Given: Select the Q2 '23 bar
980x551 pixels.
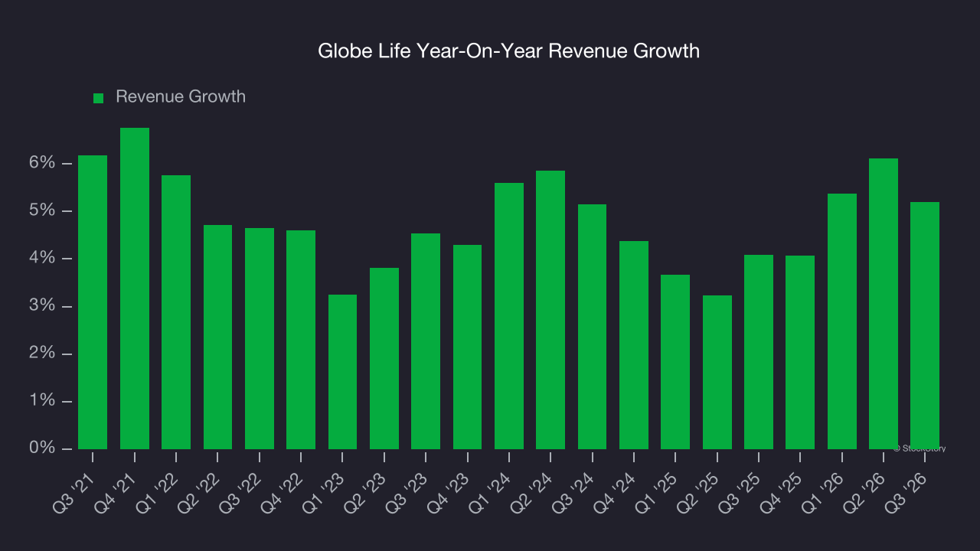Looking at the screenshot, I should (x=384, y=358).
